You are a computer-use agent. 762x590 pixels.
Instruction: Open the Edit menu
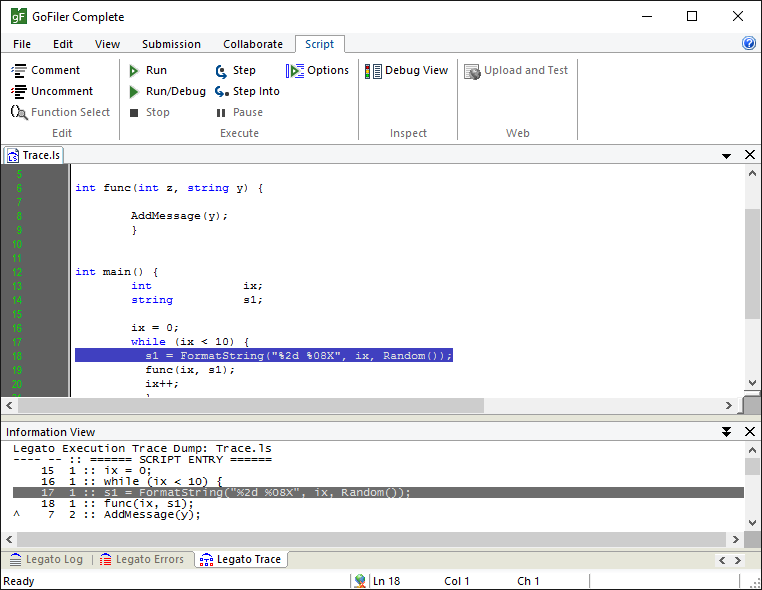pos(63,44)
